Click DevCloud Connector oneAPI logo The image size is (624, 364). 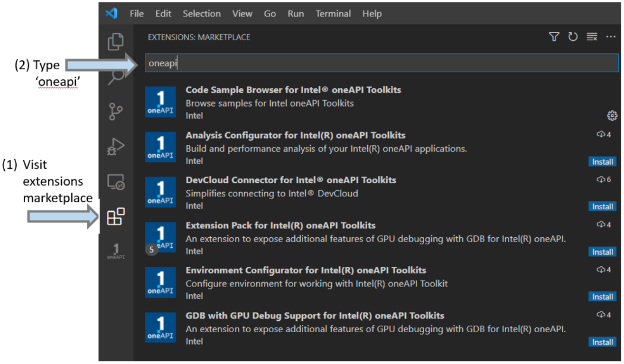tap(160, 192)
